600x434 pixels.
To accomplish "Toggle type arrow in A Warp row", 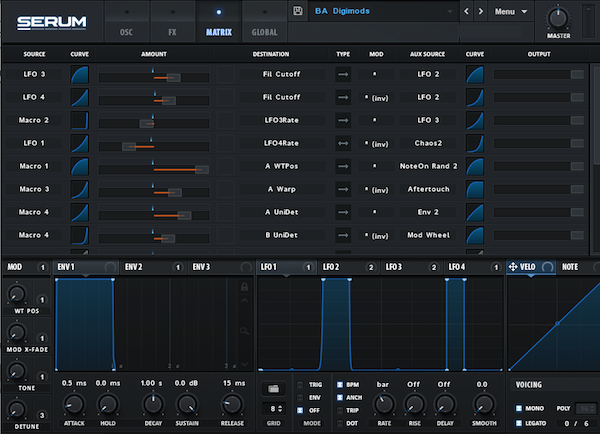I will [343, 189].
